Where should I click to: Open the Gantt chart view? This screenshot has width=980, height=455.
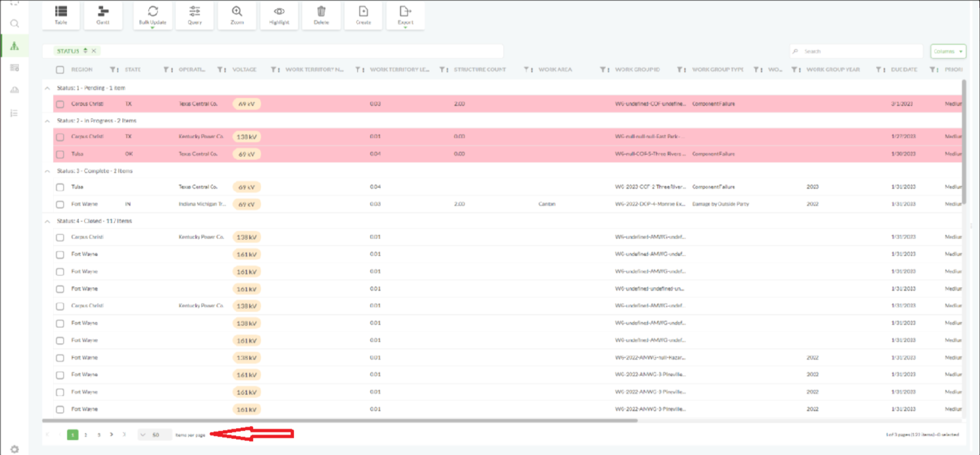(x=103, y=15)
